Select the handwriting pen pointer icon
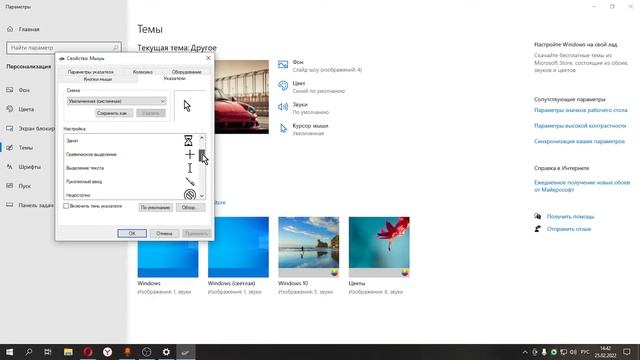Screen dimensions: 640x360 [x=190, y=181]
